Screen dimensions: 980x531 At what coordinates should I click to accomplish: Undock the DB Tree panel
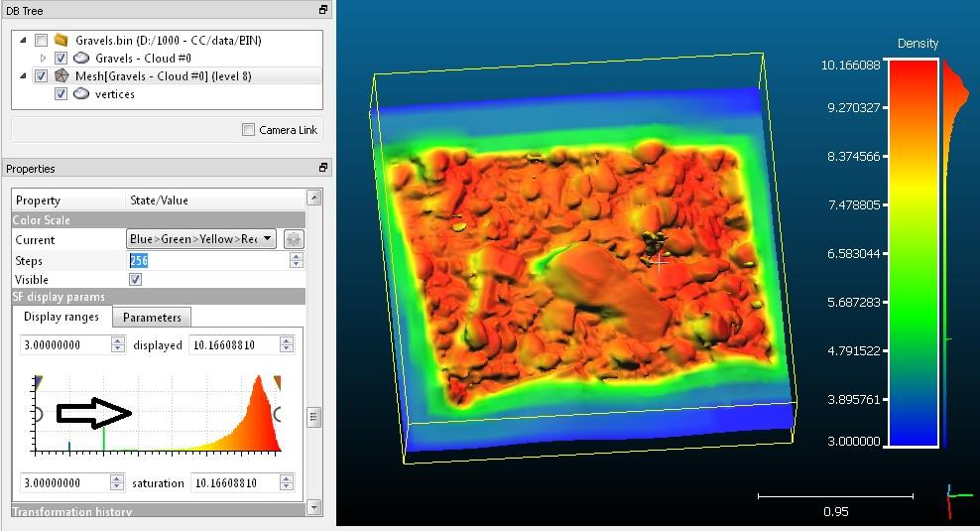tap(322, 9)
